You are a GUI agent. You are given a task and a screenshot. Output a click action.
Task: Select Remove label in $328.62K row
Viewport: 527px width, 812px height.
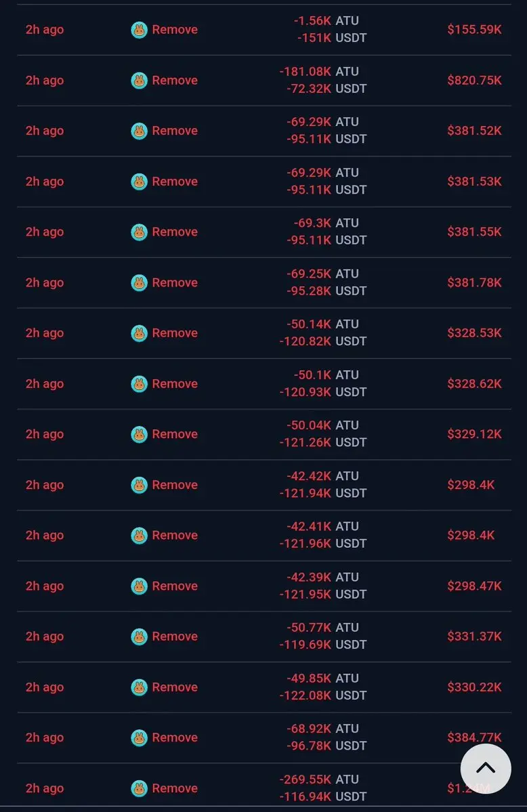pyautogui.click(x=175, y=384)
